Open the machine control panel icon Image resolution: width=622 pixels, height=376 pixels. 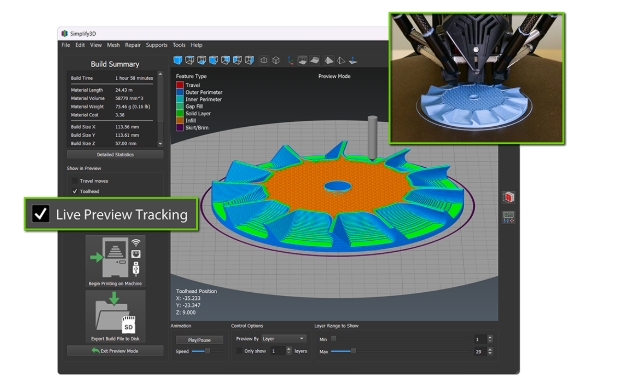tap(509, 217)
